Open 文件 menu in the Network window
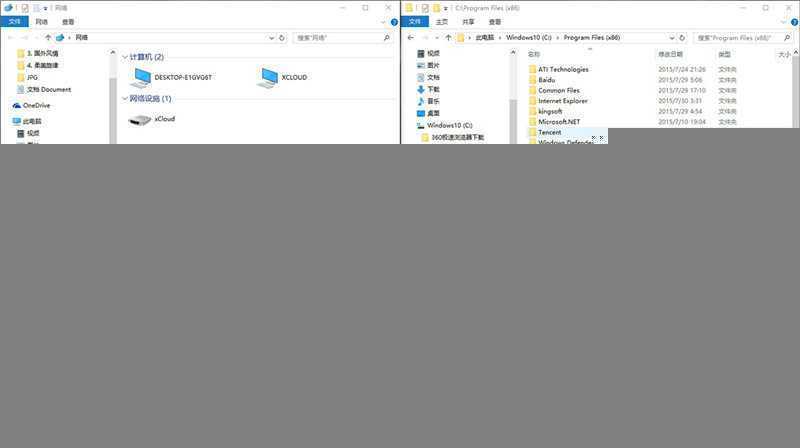 point(14,22)
